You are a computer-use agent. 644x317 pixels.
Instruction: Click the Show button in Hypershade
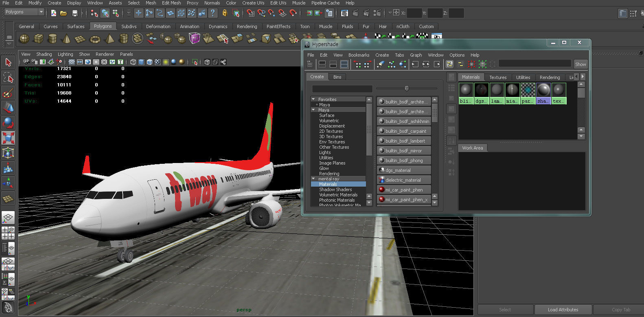(580, 64)
